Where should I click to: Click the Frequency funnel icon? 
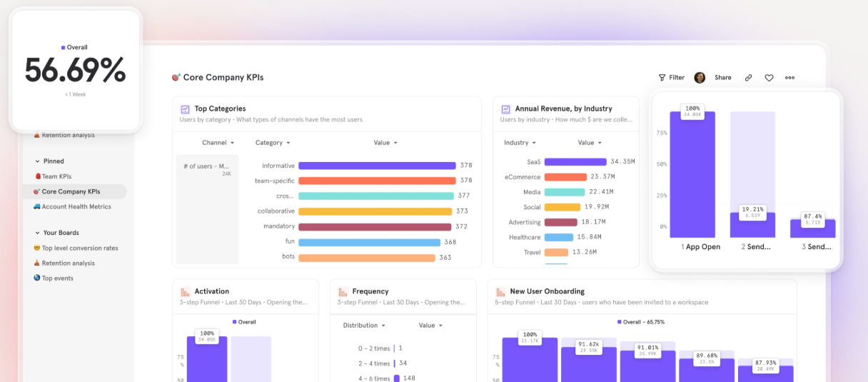pos(343,292)
